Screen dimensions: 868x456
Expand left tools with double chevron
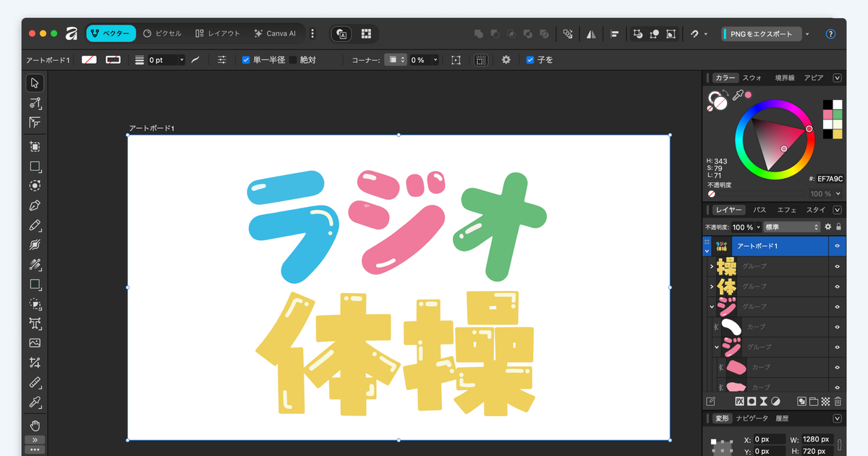pos(35,440)
